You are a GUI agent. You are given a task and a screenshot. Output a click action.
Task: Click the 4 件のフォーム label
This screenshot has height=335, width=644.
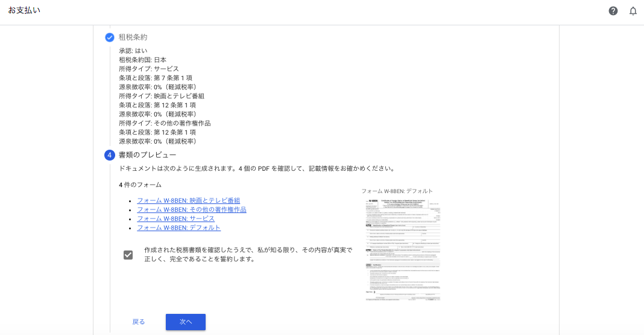click(x=140, y=185)
